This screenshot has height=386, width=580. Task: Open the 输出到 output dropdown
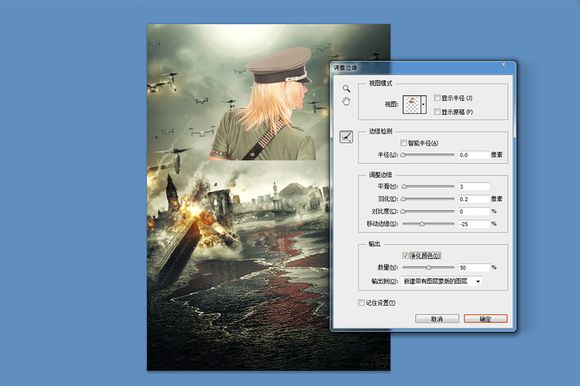click(x=442, y=281)
